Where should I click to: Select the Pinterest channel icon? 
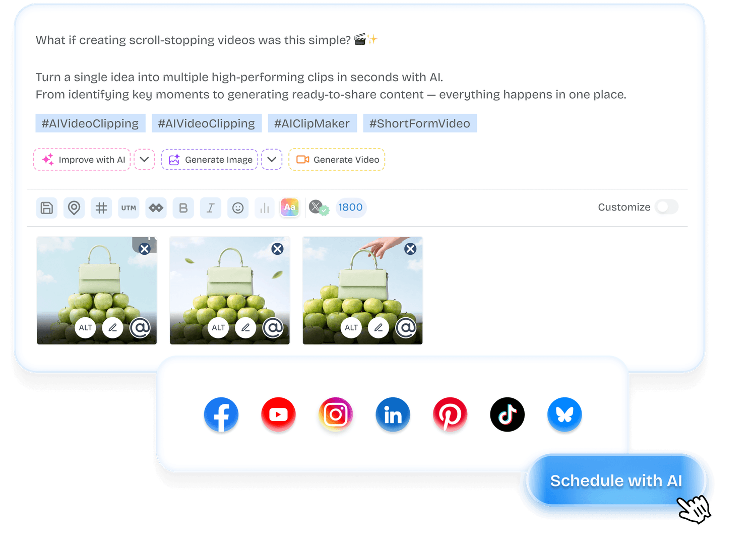pyautogui.click(x=450, y=414)
